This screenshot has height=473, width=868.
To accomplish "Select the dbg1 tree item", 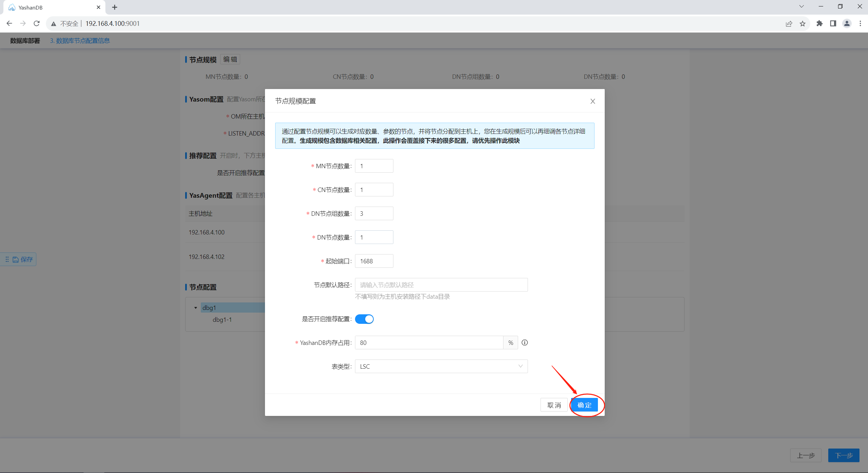I will (233, 308).
